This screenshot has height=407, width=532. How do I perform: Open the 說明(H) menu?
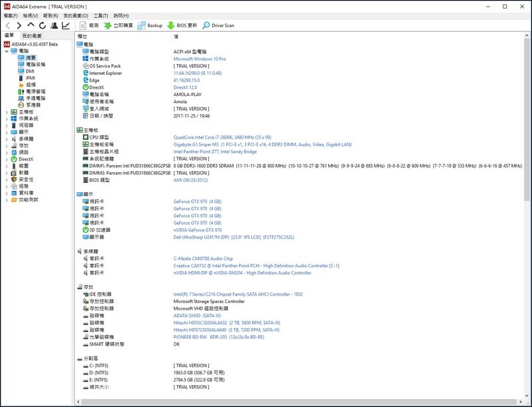[121, 16]
